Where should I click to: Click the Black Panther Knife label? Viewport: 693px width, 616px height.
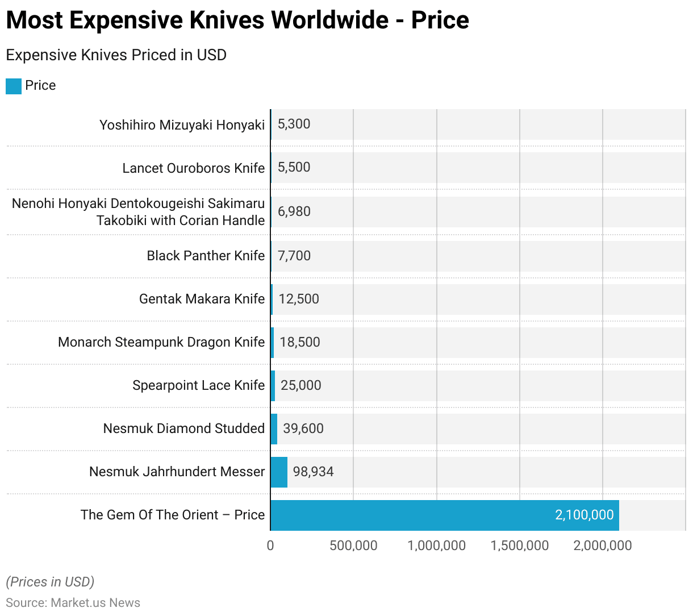(x=206, y=256)
